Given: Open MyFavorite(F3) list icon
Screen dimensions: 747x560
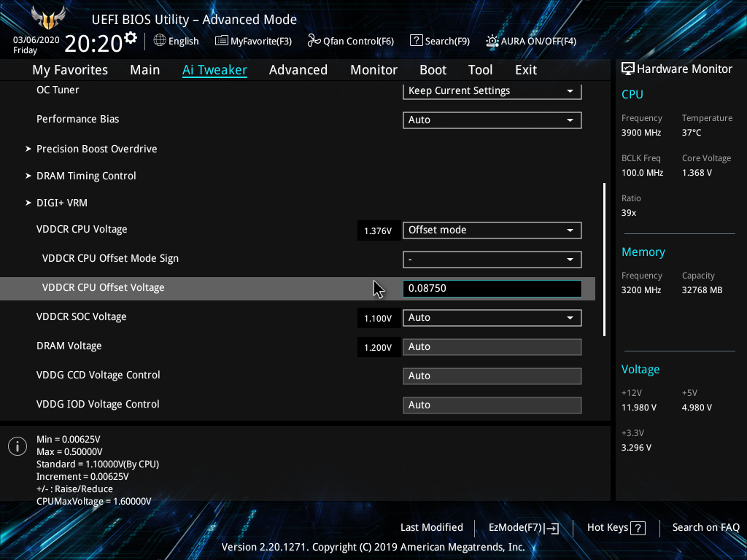Looking at the screenshot, I should (221, 41).
